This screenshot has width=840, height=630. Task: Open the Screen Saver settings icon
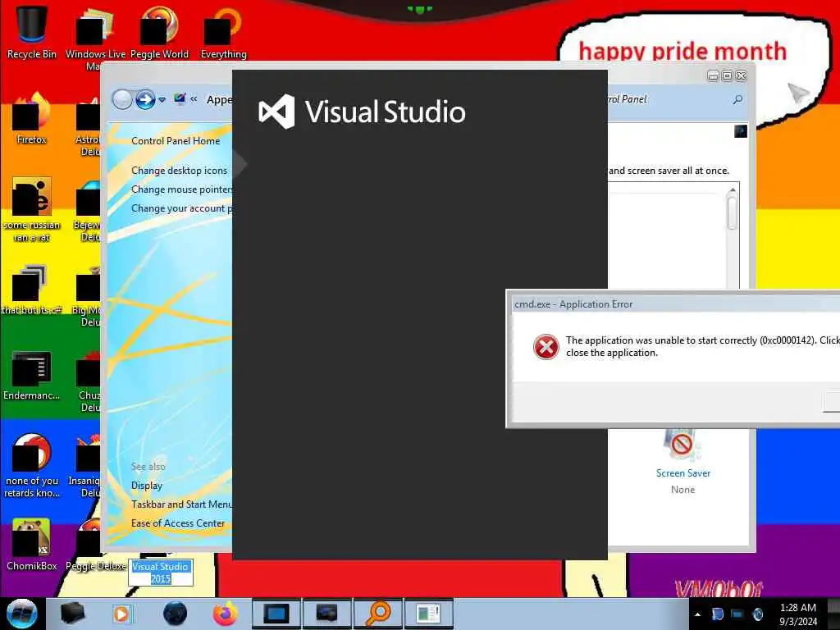[x=682, y=445]
